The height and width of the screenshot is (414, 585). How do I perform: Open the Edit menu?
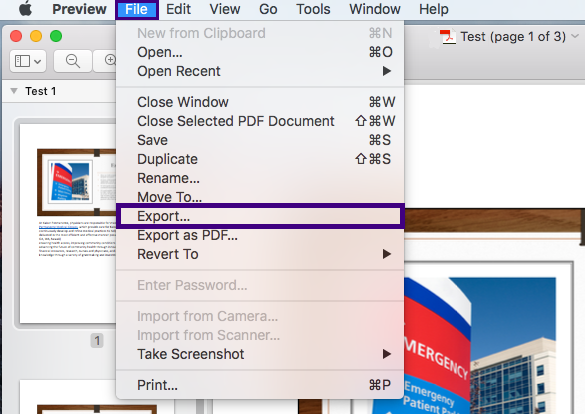[178, 9]
